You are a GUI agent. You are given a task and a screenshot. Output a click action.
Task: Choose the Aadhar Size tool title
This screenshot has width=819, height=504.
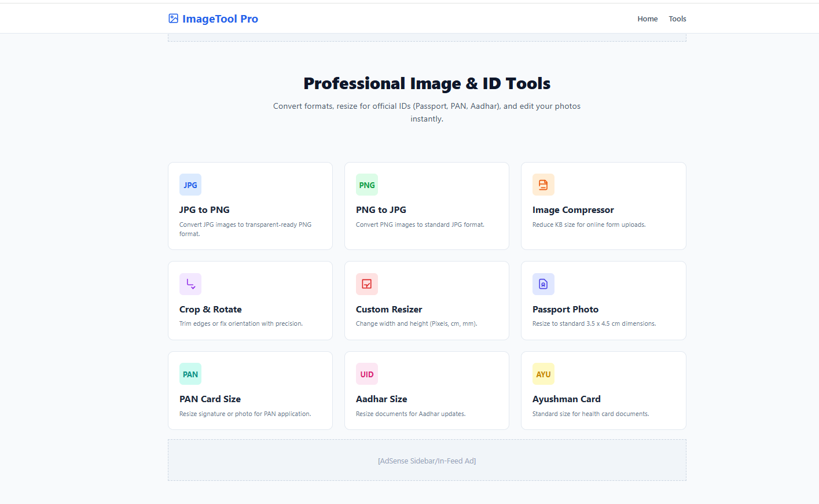381,399
